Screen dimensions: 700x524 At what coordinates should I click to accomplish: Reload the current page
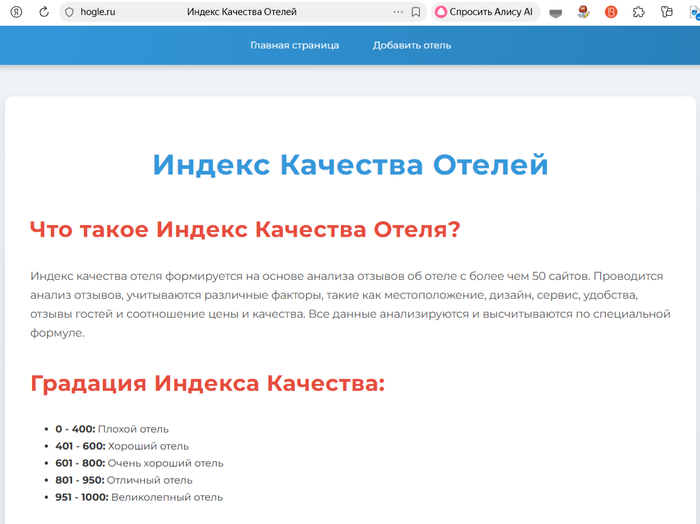[x=44, y=12]
